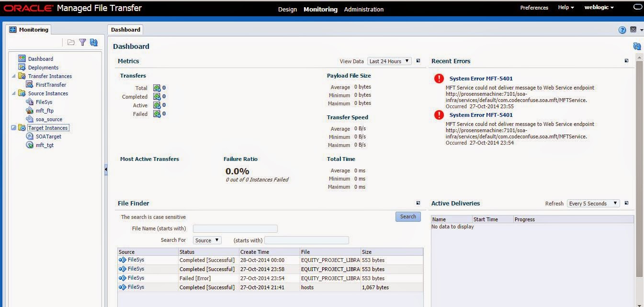Collapse the Target Instances tree node
Image resolution: width=644 pixels, height=307 pixels.
pyautogui.click(x=14, y=128)
